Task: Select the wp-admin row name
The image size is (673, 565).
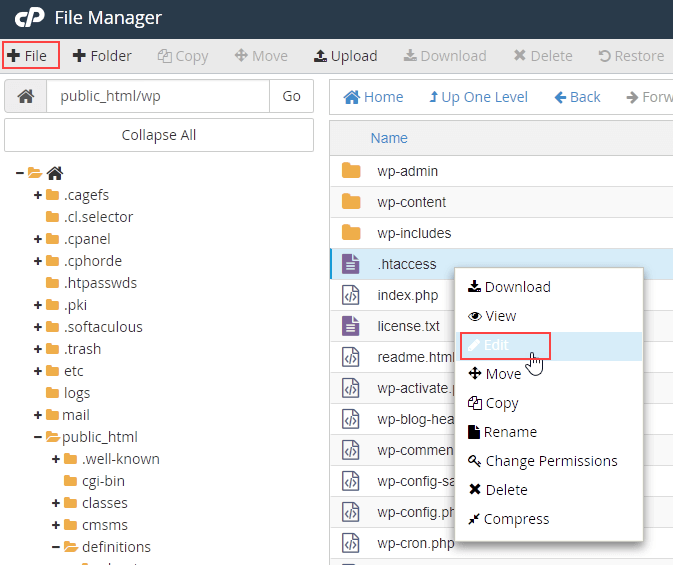Action: click(407, 171)
